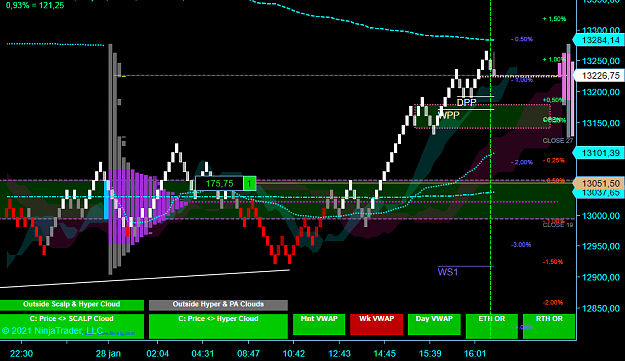Click the © 2021 NinjaTrader, LLC copyright text

tap(52, 331)
